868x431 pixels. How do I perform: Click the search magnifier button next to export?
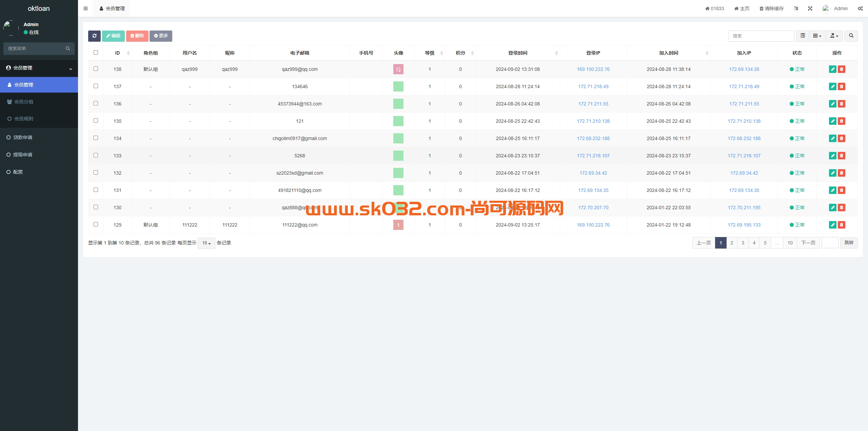click(x=851, y=36)
